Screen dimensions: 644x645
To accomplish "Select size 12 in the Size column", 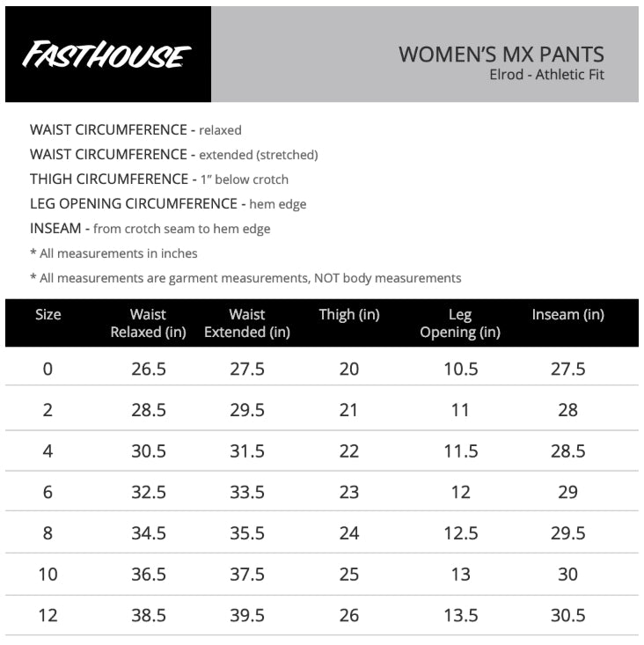I will click(x=48, y=615).
